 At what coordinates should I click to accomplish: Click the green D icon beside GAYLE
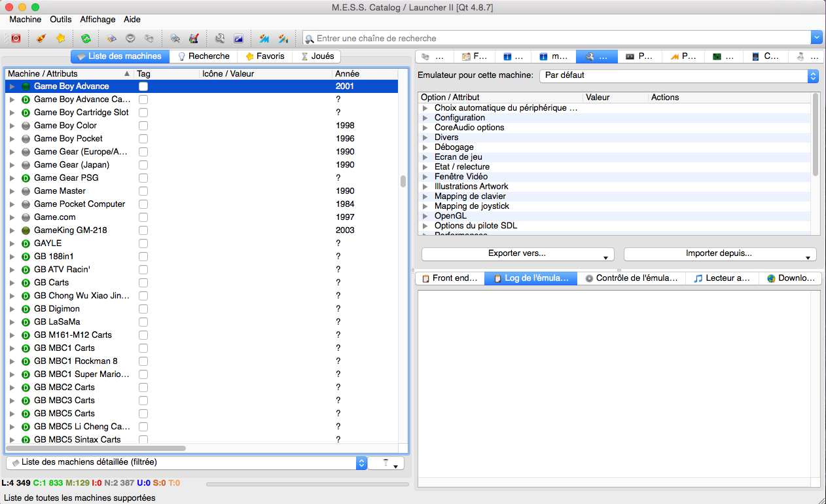(x=26, y=243)
